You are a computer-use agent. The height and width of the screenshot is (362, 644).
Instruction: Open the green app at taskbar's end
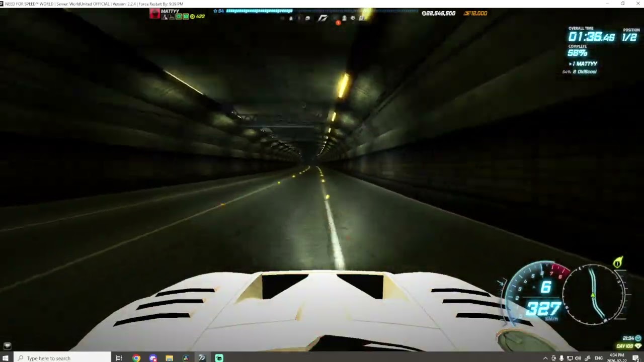click(219, 358)
